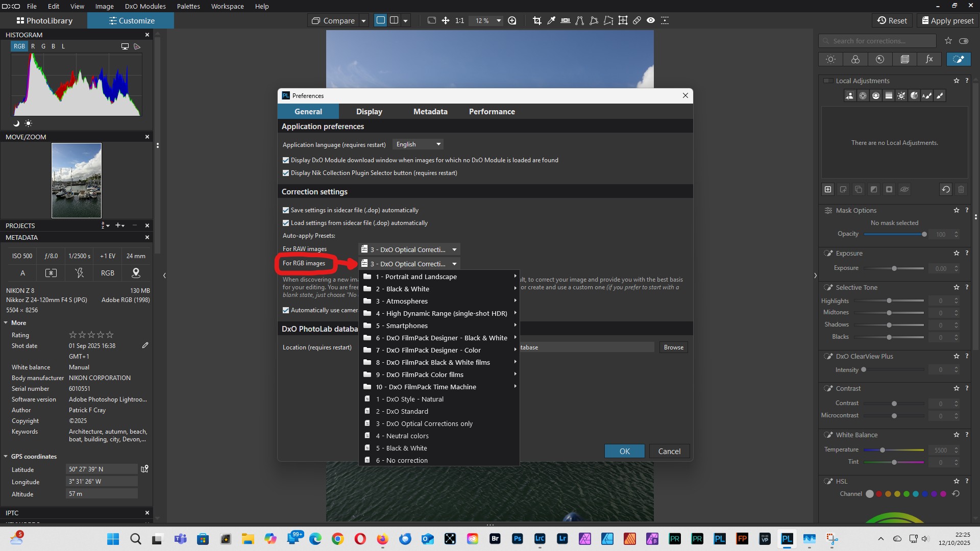Click the Horizon leveling tool icon
The height and width of the screenshot is (551, 980).
tap(566, 20)
